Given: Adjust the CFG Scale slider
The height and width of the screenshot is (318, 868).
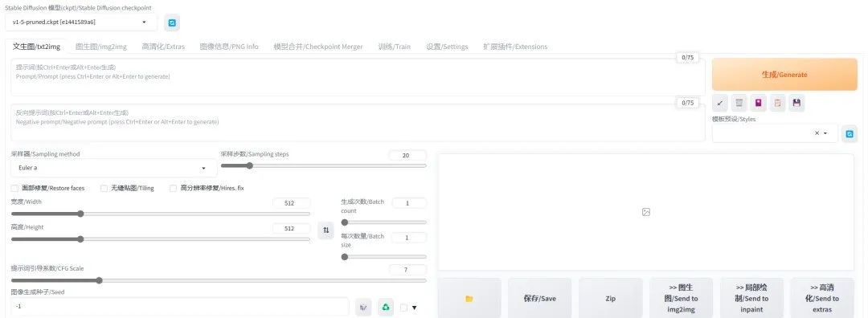Looking at the screenshot, I should 219,280.
